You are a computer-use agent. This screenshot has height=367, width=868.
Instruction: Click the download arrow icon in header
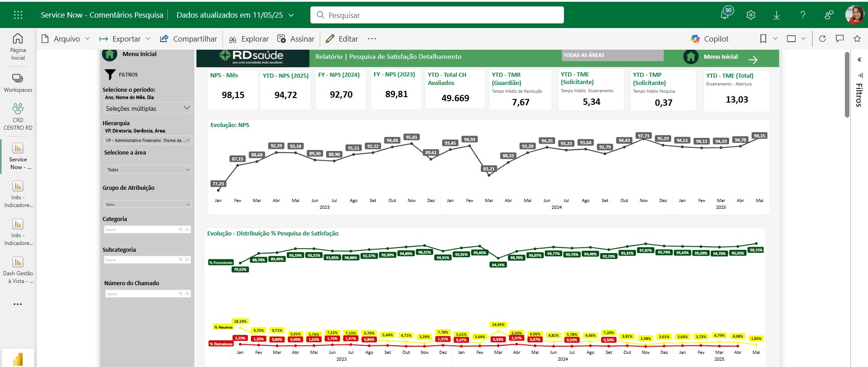[777, 15]
